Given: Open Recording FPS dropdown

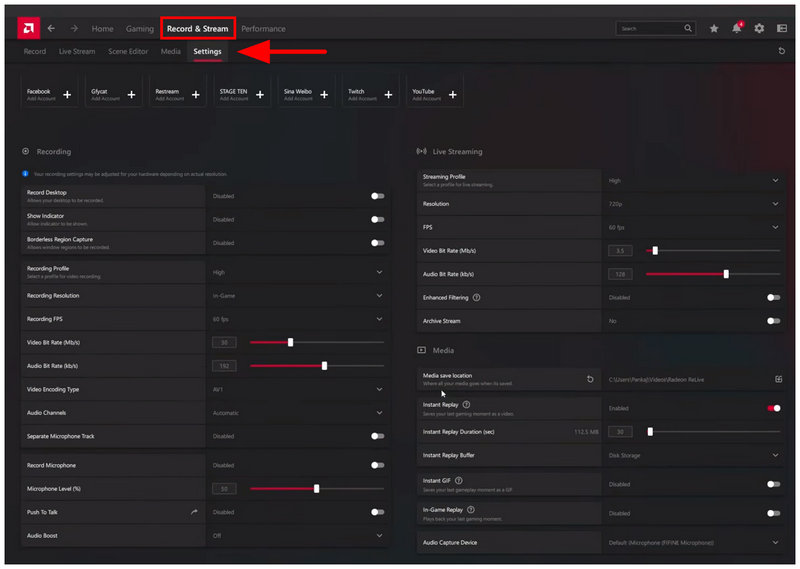Looking at the screenshot, I should (x=297, y=319).
